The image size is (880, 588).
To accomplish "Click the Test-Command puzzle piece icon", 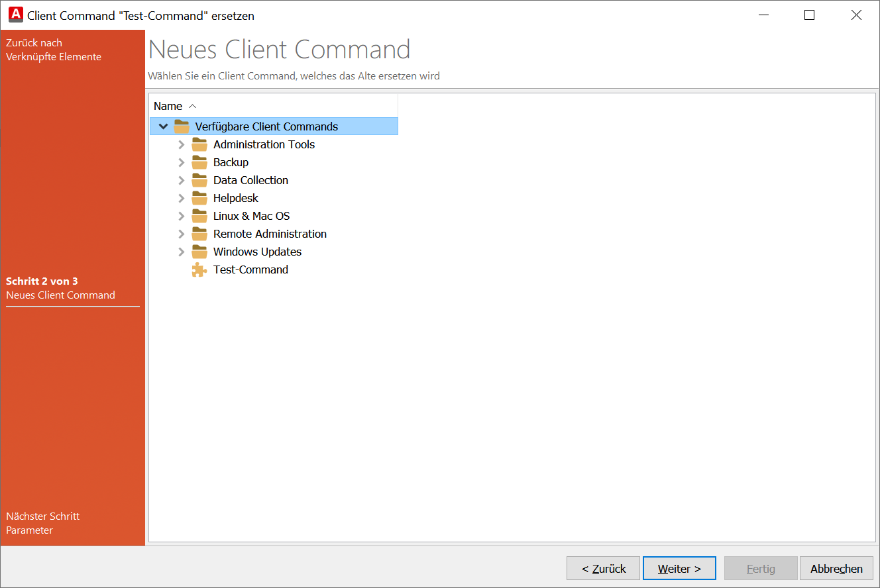I will tap(199, 269).
